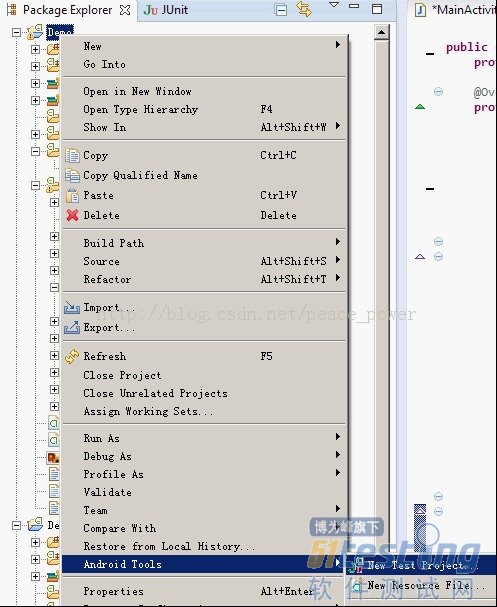
Task: Select the Demo project in tree
Action: [x=60, y=32]
